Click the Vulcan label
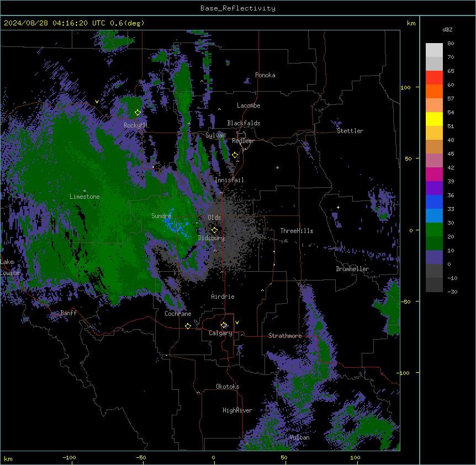This screenshot has height=465, width=476. (300, 437)
